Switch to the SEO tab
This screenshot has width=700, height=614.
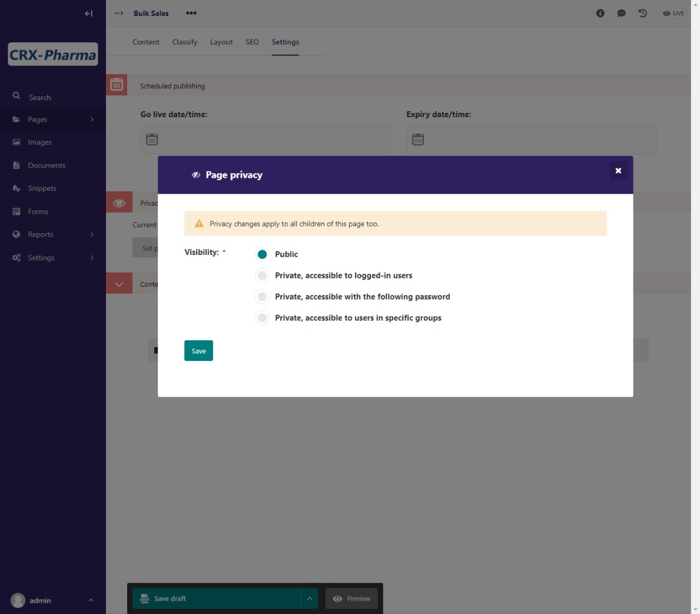pyautogui.click(x=252, y=42)
